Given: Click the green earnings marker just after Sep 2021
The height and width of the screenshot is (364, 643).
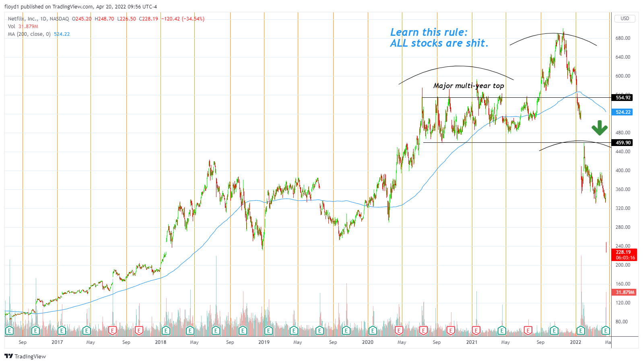Looking at the screenshot, I should pyautogui.click(x=554, y=331).
